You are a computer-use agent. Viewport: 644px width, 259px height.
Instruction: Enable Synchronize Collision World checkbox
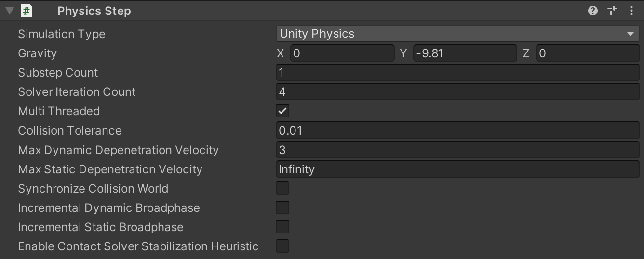coord(282,188)
